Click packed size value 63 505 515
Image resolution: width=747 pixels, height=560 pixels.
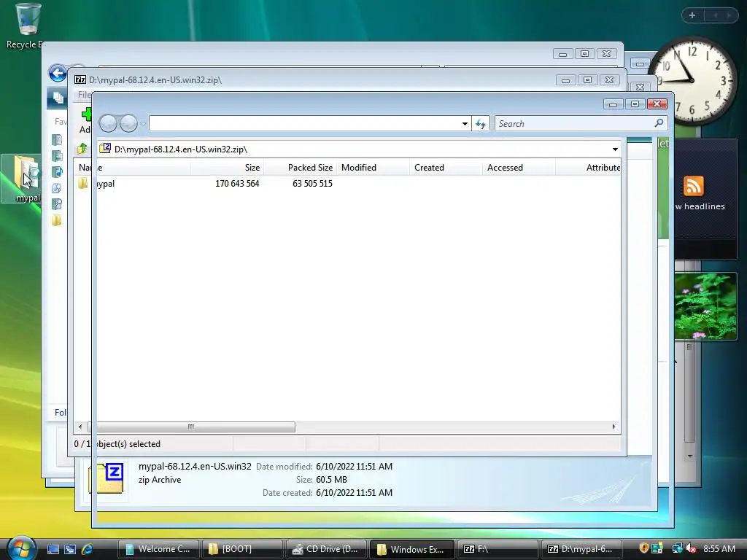pos(312,184)
